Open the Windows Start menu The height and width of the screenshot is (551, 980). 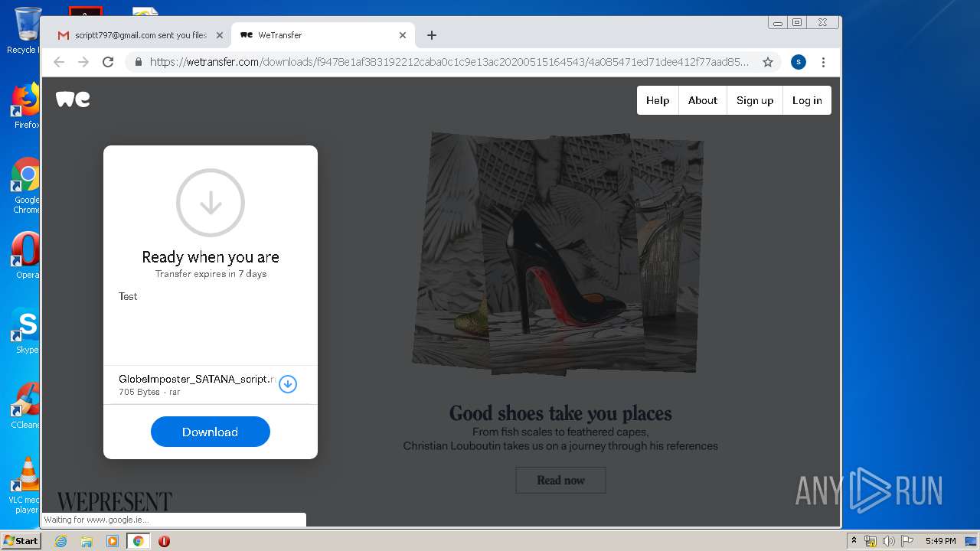coord(21,540)
